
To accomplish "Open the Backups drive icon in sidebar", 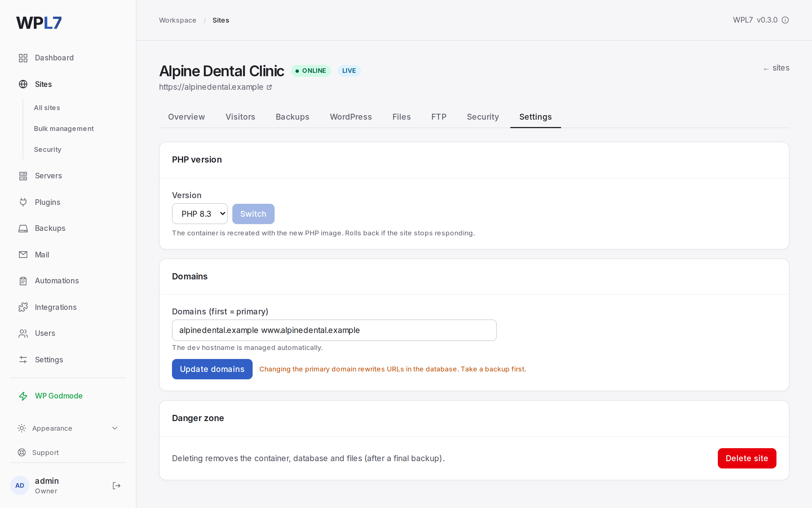I will [23, 228].
